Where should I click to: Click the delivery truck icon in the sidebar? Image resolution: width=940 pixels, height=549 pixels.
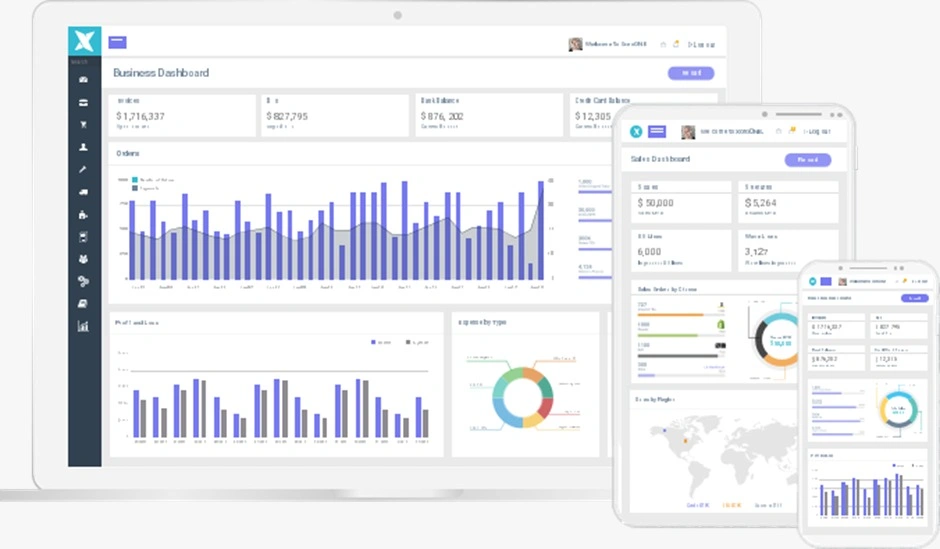point(83,193)
